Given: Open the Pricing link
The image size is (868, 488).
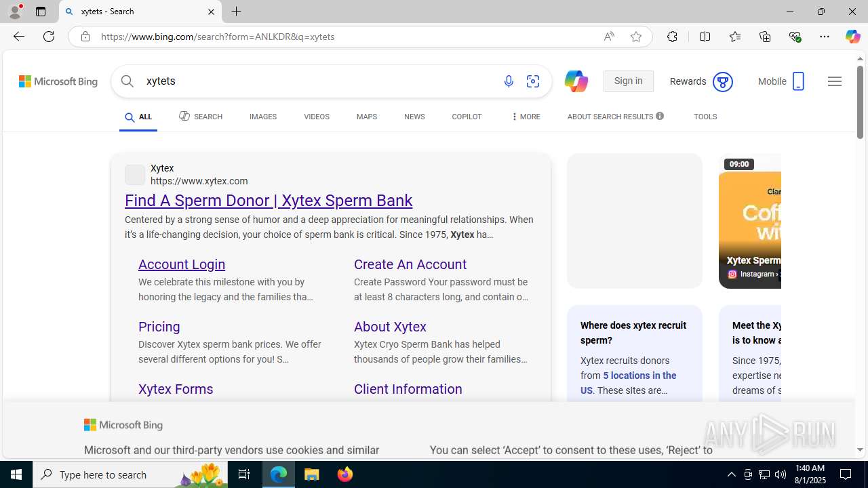Looking at the screenshot, I should [x=159, y=327].
